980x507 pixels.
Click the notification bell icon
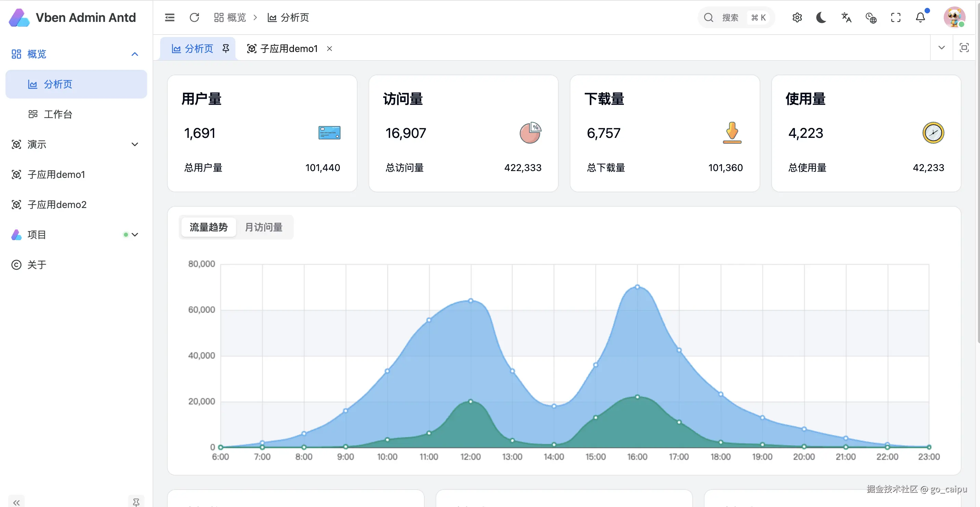tap(920, 17)
